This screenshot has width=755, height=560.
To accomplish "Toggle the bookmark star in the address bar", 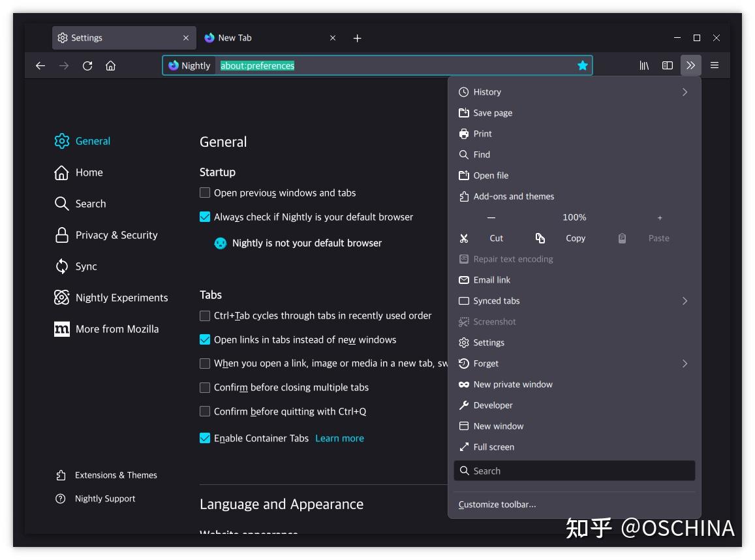I will [582, 65].
